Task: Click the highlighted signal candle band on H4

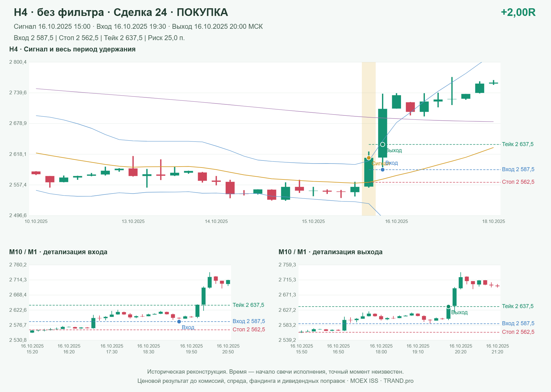Action: 369,139
